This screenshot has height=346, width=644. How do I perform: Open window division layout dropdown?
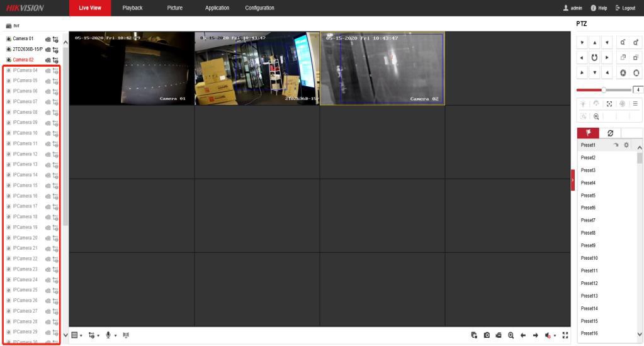[x=75, y=334]
